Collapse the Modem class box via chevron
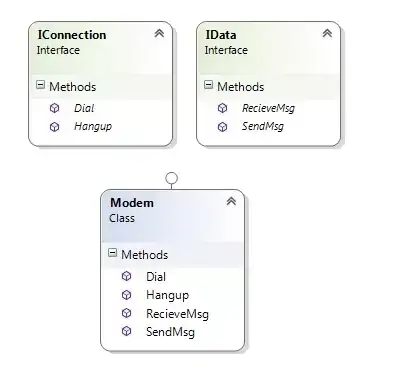 [231, 201]
